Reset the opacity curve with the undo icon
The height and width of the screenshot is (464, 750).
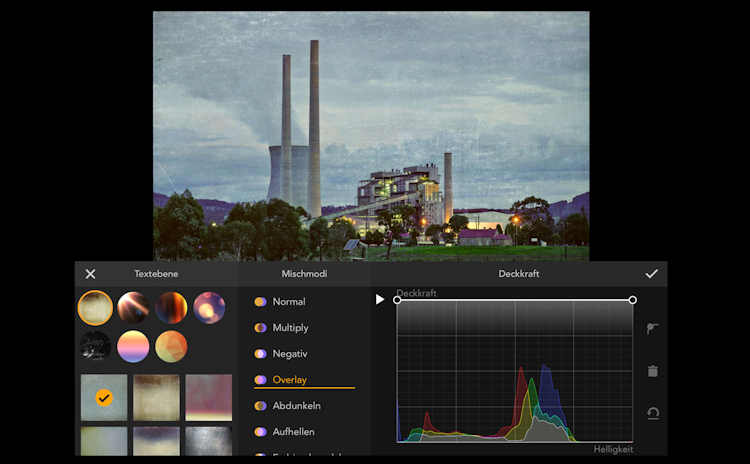pyautogui.click(x=653, y=413)
